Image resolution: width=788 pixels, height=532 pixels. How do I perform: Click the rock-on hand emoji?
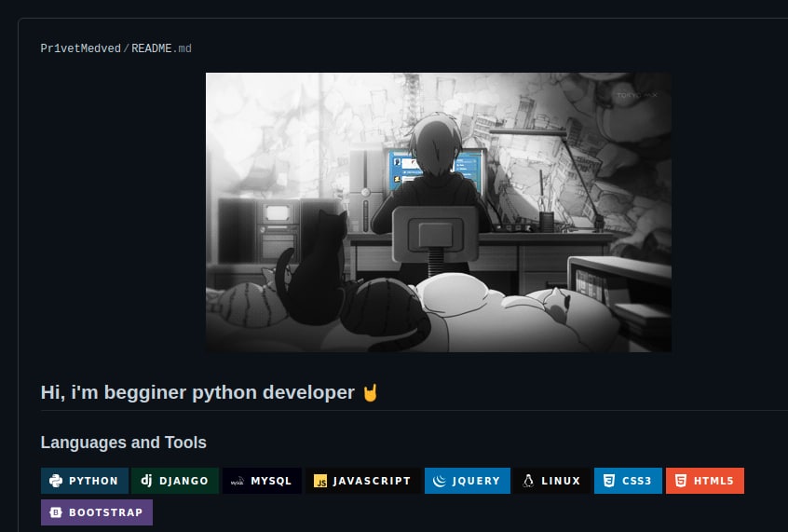click(370, 393)
